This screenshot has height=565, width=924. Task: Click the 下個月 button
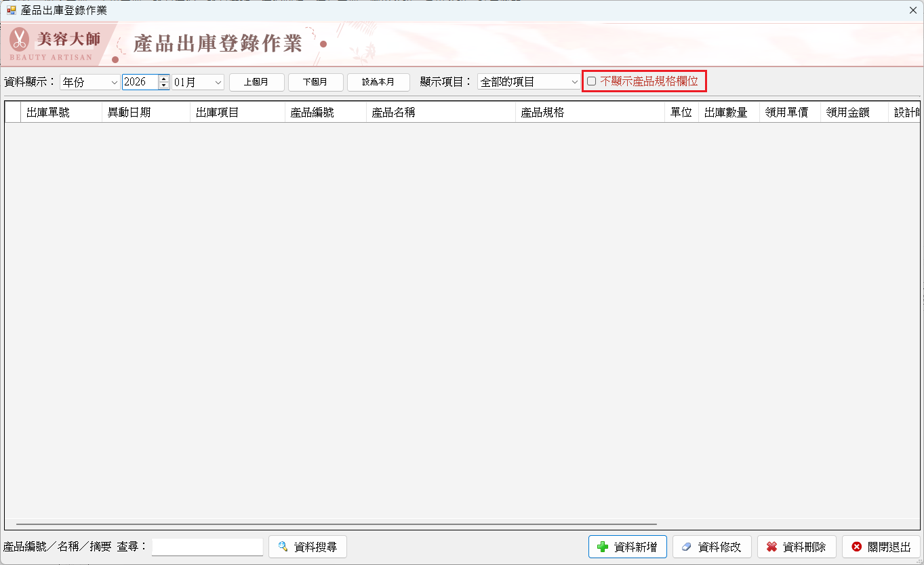click(x=317, y=81)
